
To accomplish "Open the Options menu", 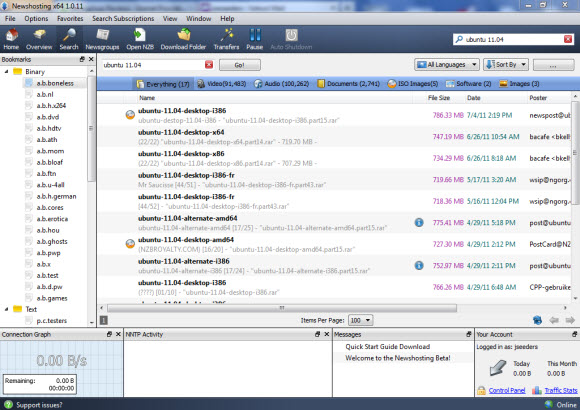I will click(x=36, y=19).
